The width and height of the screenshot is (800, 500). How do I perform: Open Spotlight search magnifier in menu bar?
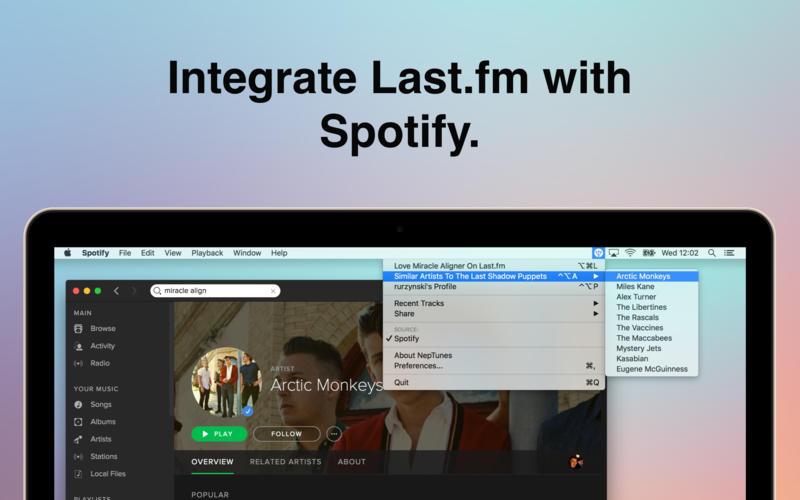pyautogui.click(x=712, y=253)
